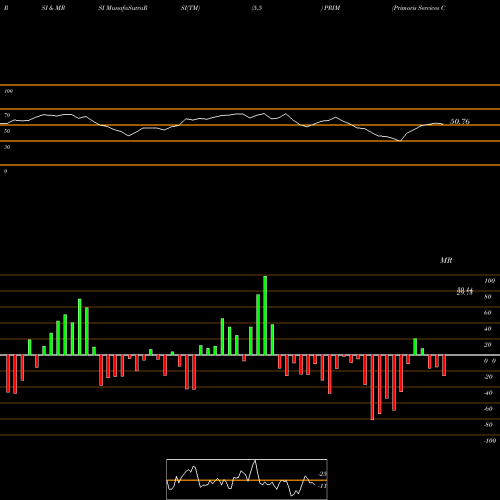Click the MR axis label 60
500x500 pixels.
pyautogui.click(x=488, y=313)
